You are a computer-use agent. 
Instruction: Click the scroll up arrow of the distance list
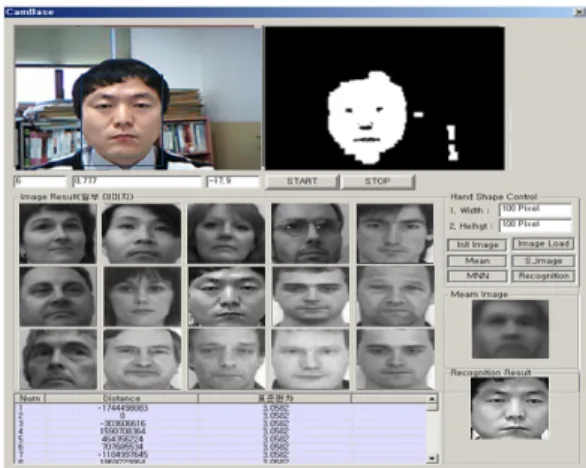432,398
